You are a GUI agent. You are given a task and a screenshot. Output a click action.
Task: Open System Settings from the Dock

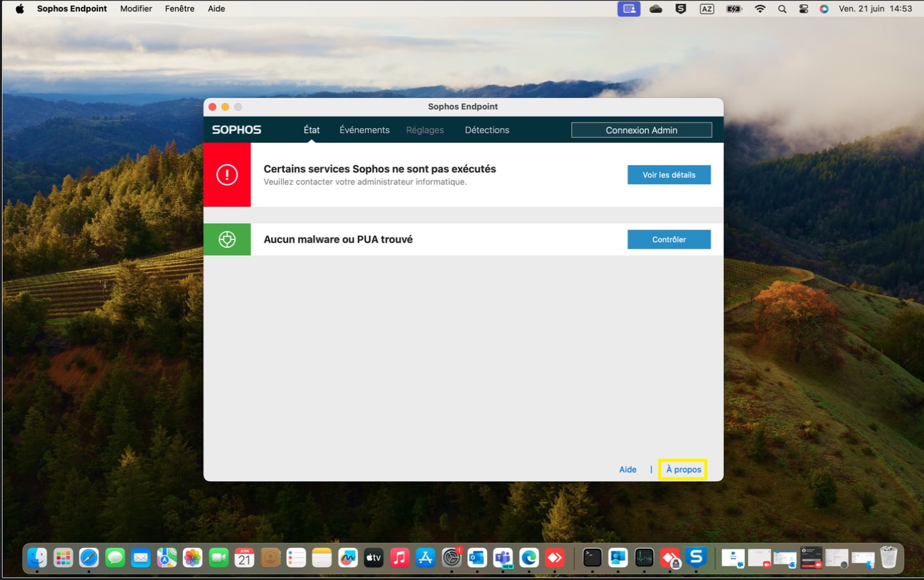tap(452, 558)
